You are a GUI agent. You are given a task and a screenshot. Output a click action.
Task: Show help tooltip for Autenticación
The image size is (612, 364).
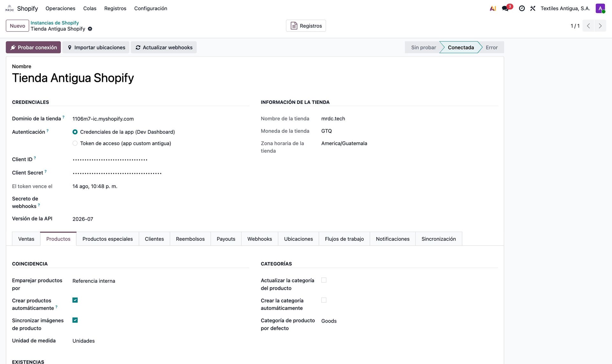47,131
